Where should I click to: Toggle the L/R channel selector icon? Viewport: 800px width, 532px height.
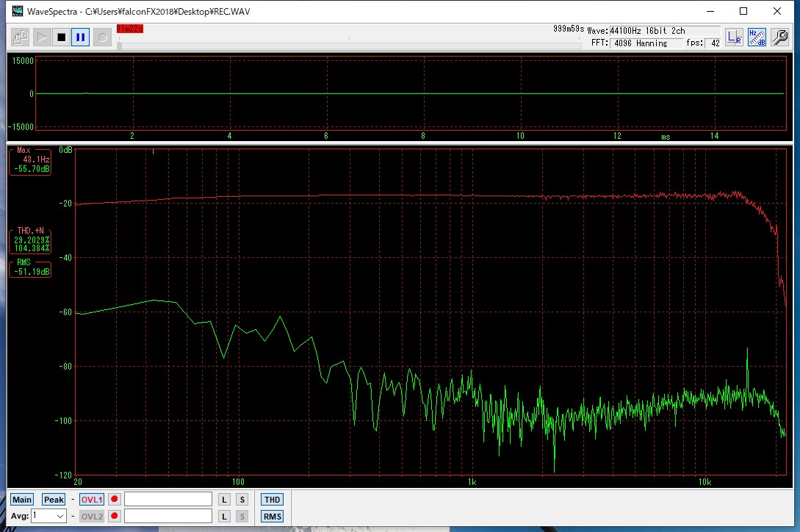734,37
